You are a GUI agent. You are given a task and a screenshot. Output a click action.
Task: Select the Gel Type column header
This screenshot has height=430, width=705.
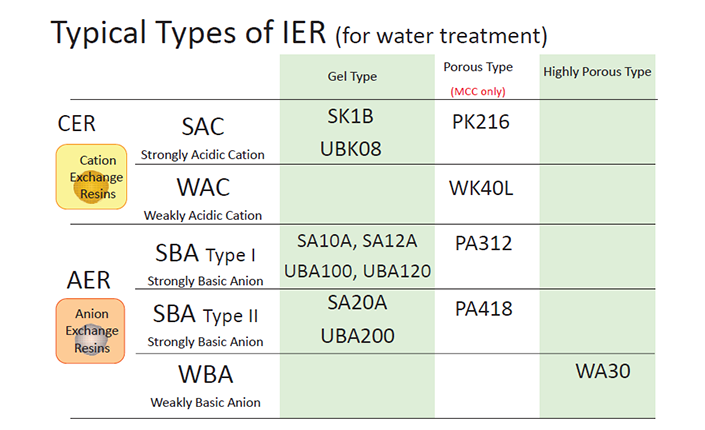coord(352,76)
